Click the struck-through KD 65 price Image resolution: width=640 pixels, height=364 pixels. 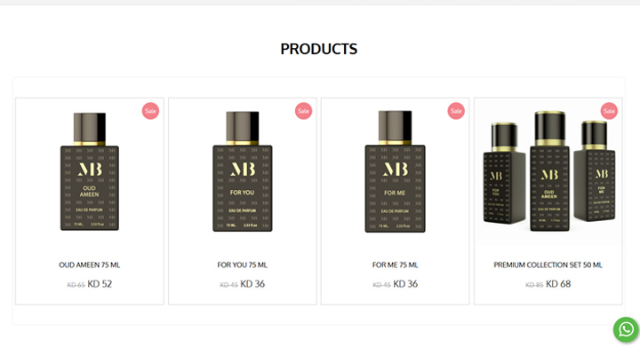coord(76,285)
